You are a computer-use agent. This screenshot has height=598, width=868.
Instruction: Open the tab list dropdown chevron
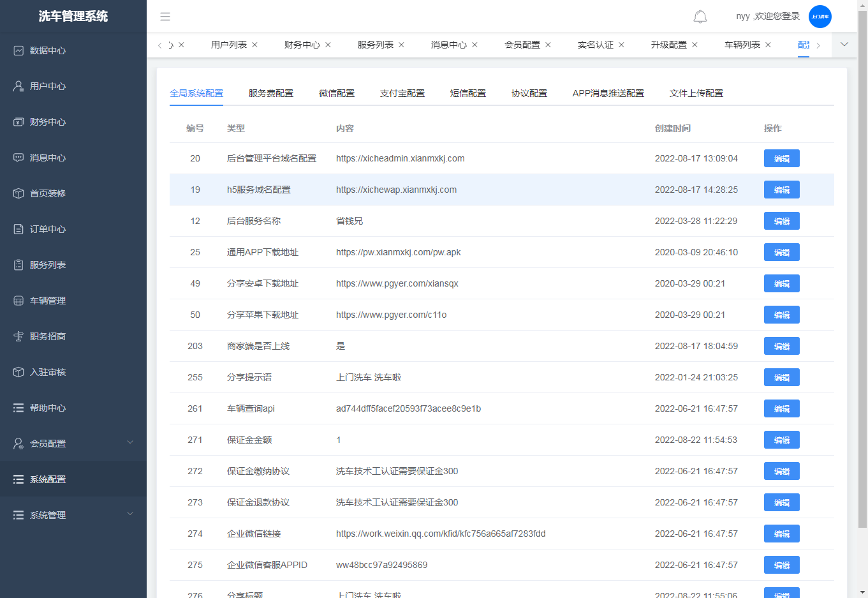point(844,45)
